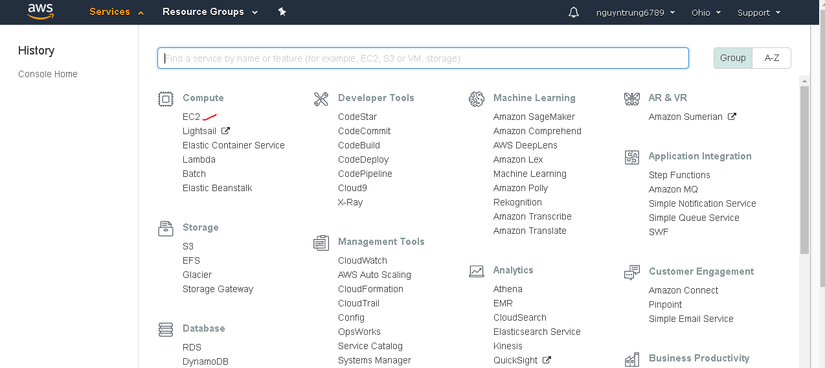The width and height of the screenshot is (825, 368).
Task: Open the Support dropdown
Action: pos(759,13)
